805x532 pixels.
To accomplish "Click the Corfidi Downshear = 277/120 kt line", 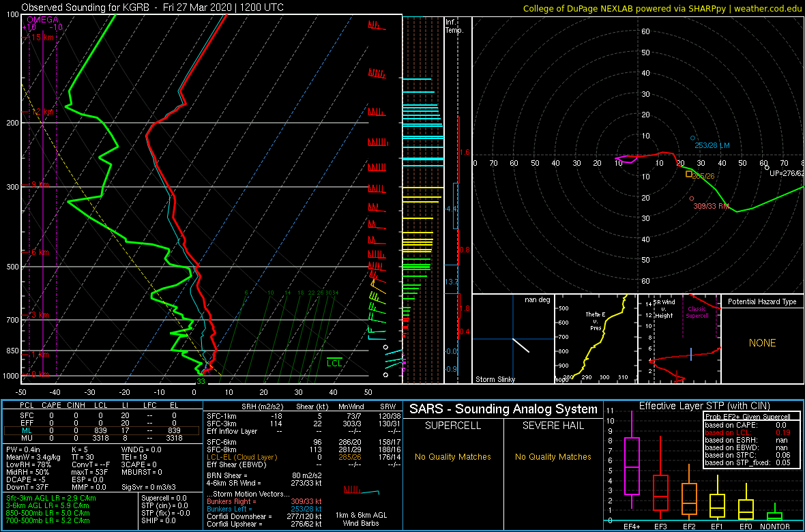I will click(x=265, y=516).
